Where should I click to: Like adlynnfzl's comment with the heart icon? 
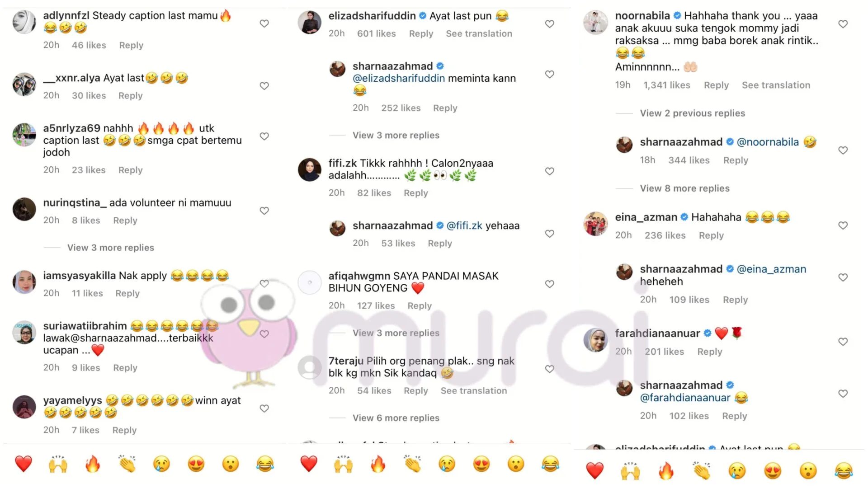tap(264, 23)
